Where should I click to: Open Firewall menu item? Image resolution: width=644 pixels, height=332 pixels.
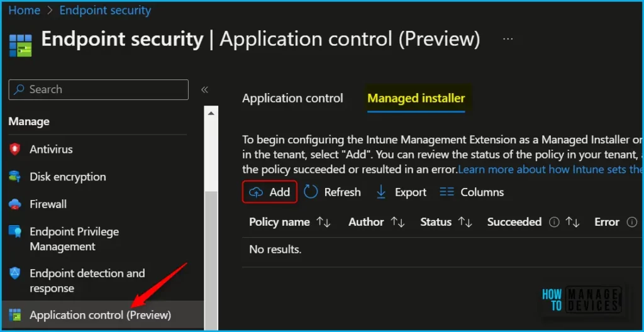tap(48, 204)
